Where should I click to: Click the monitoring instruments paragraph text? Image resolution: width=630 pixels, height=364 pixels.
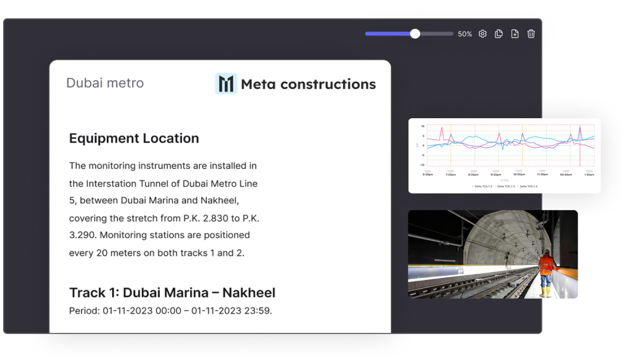point(164,209)
